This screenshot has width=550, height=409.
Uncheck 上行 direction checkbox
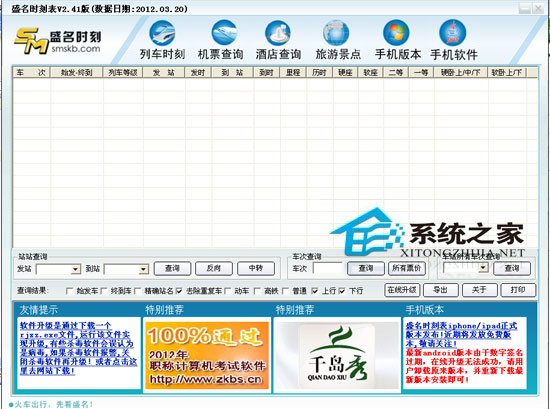pos(315,291)
